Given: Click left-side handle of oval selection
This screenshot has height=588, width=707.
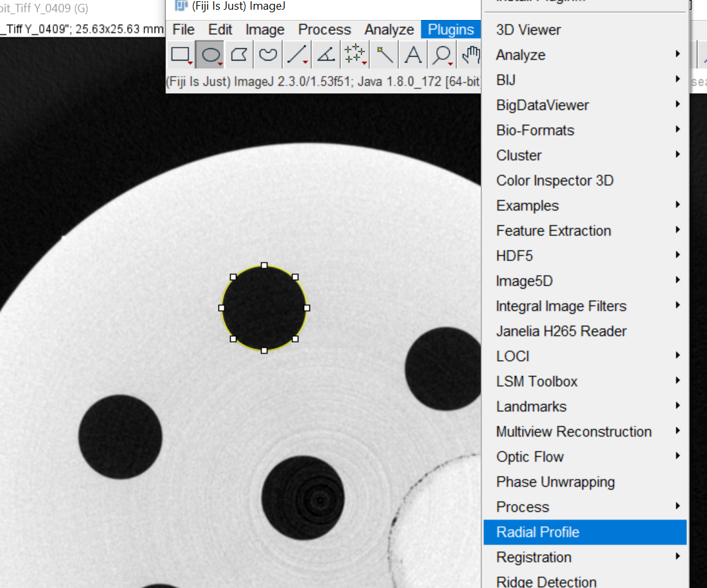Looking at the screenshot, I should (222, 308).
